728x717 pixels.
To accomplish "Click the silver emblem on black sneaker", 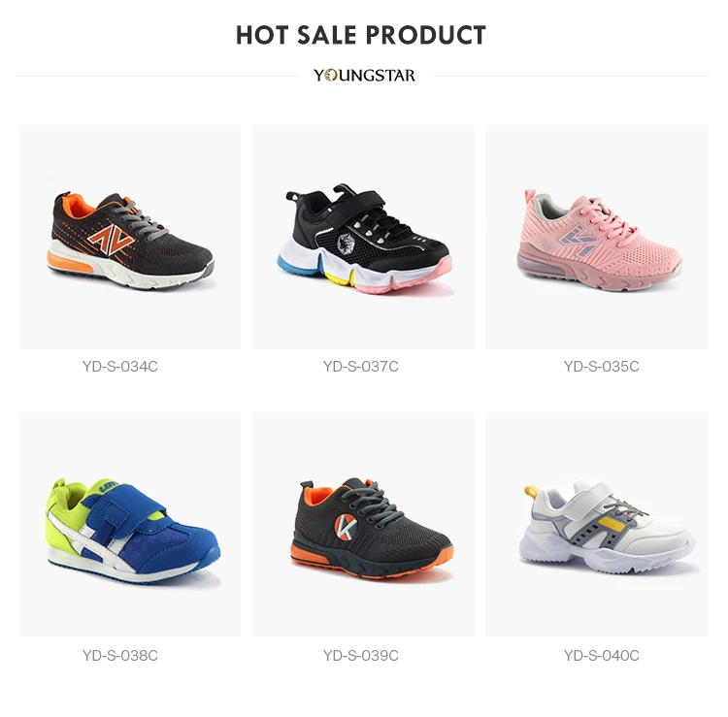I will [x=345, y=244].
